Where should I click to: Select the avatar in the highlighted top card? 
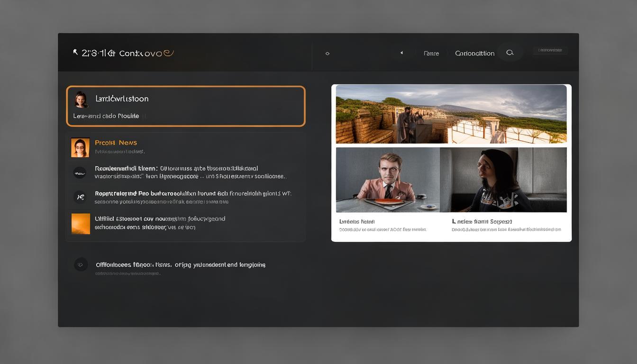coord(81,100)
